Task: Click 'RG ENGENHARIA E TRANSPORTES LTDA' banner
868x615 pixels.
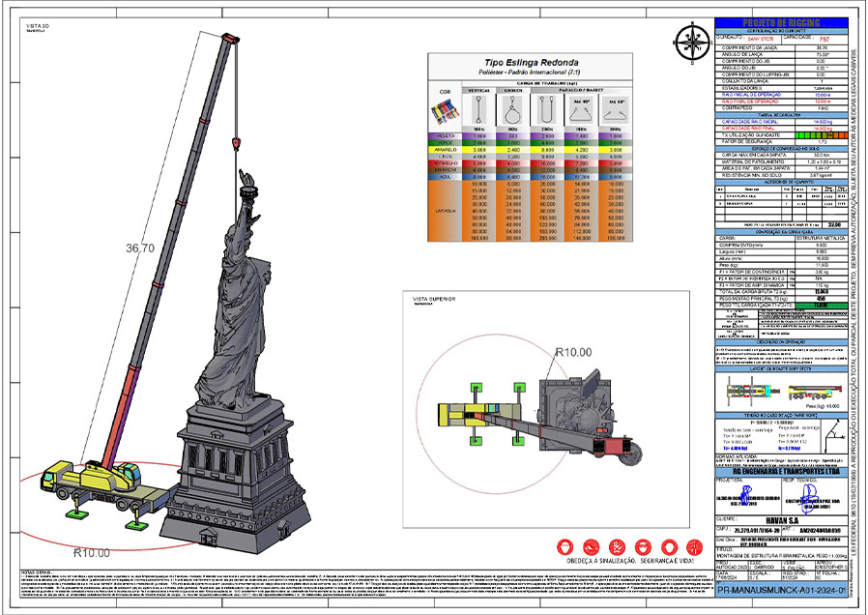Action: click(782, 472)
